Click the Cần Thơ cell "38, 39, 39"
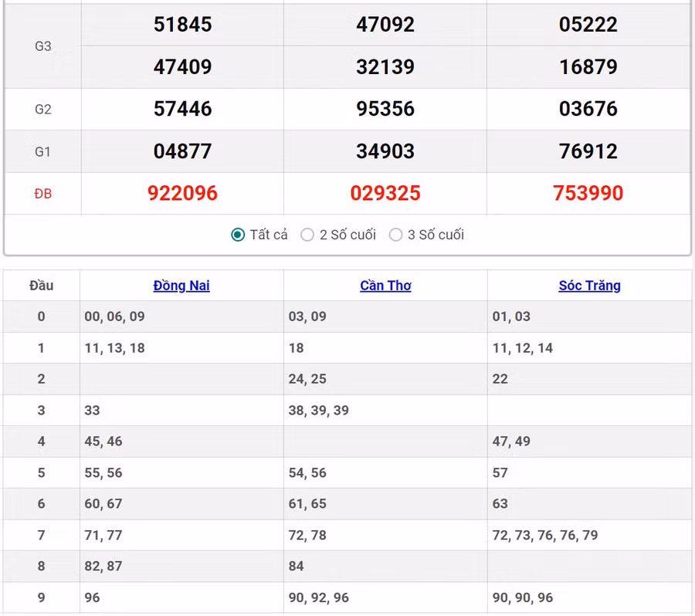The width and height of the screenshot is (695, 616). [x=318, y=411]
